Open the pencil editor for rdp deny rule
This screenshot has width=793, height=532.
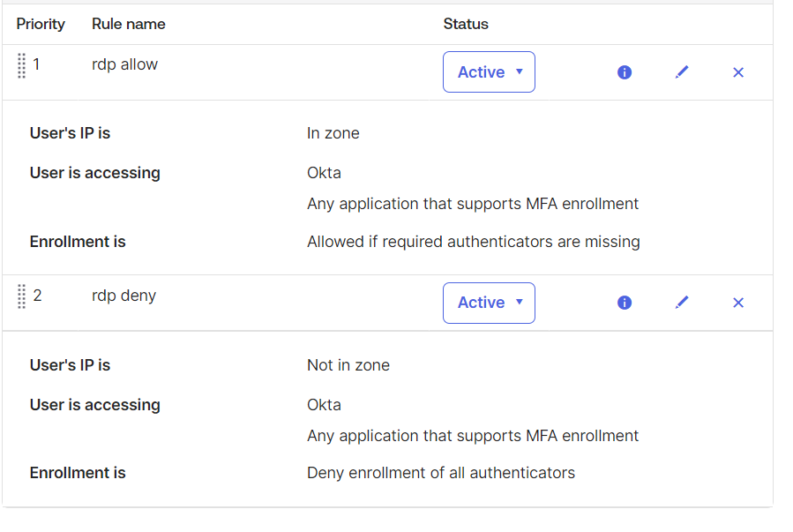681,303
